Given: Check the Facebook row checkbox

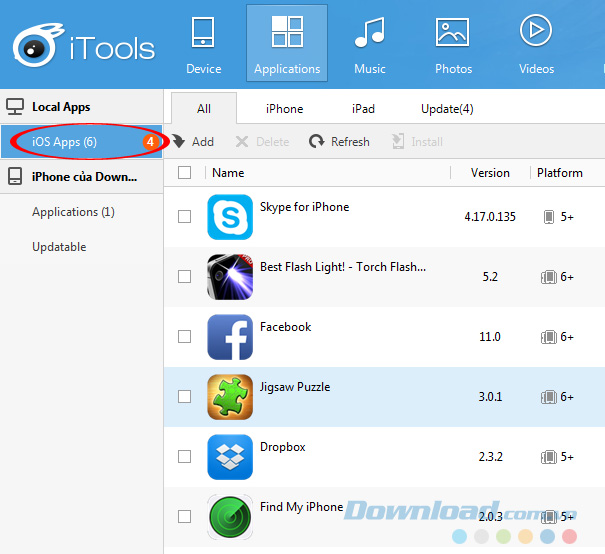Looking at the screenshot, I should click(x=184, y=336).
